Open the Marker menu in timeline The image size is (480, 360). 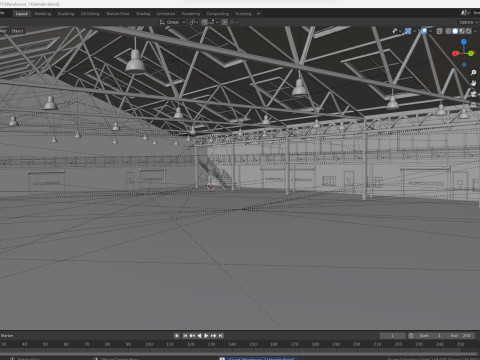coord(7,336)
